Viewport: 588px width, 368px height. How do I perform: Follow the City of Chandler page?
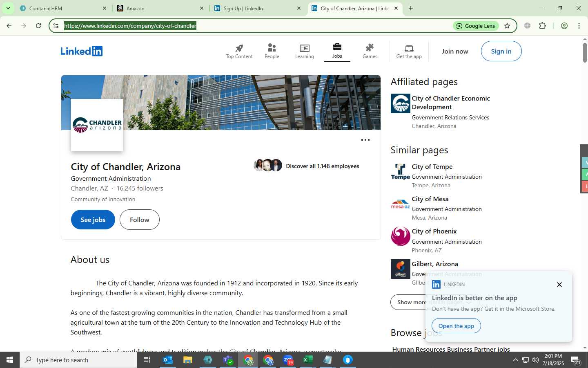pos(140,220)
